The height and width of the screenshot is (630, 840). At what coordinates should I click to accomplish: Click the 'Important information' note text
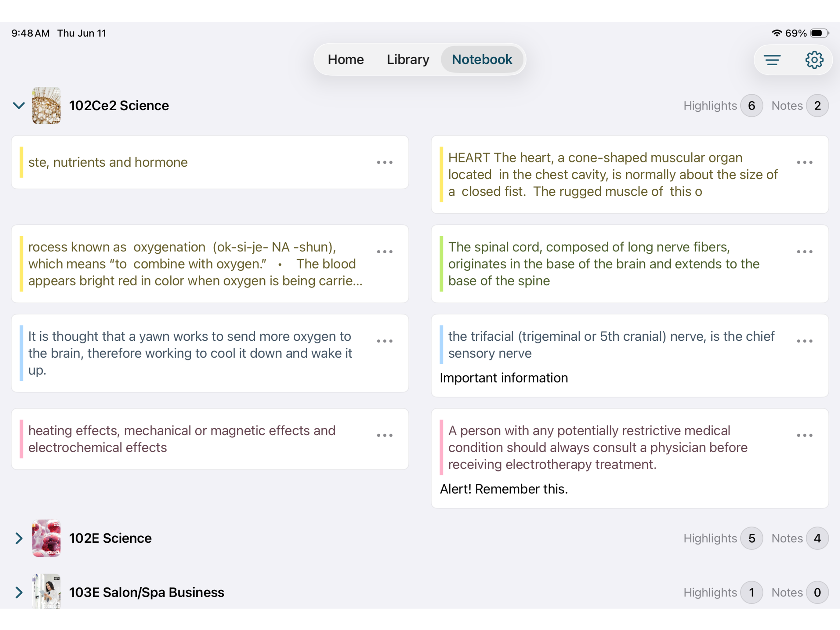pos(504,378)
